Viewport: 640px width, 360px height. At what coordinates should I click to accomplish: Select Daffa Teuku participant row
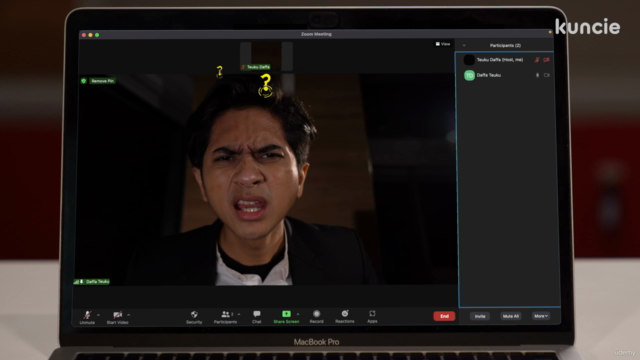click(x=506, y=76)
